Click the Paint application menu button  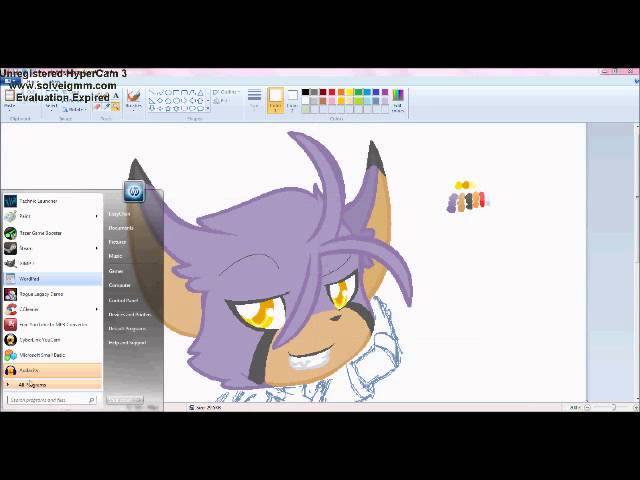click(x=8, y=81)
